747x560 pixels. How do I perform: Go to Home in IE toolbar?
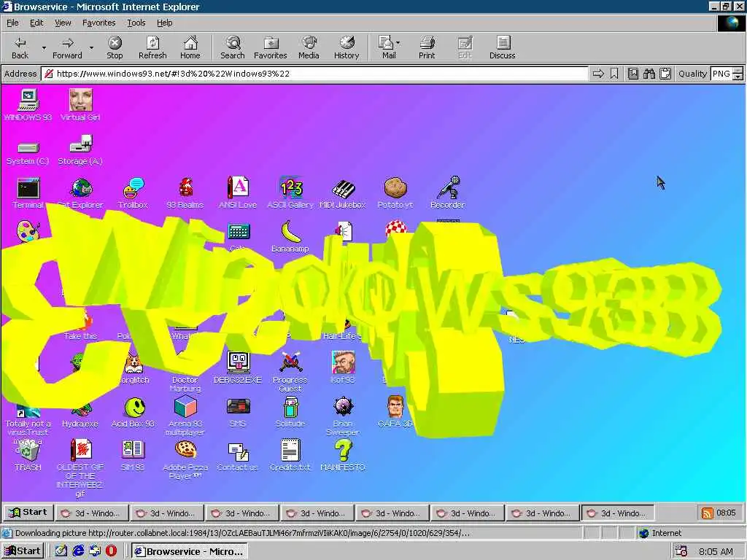(x=190, y=47)
